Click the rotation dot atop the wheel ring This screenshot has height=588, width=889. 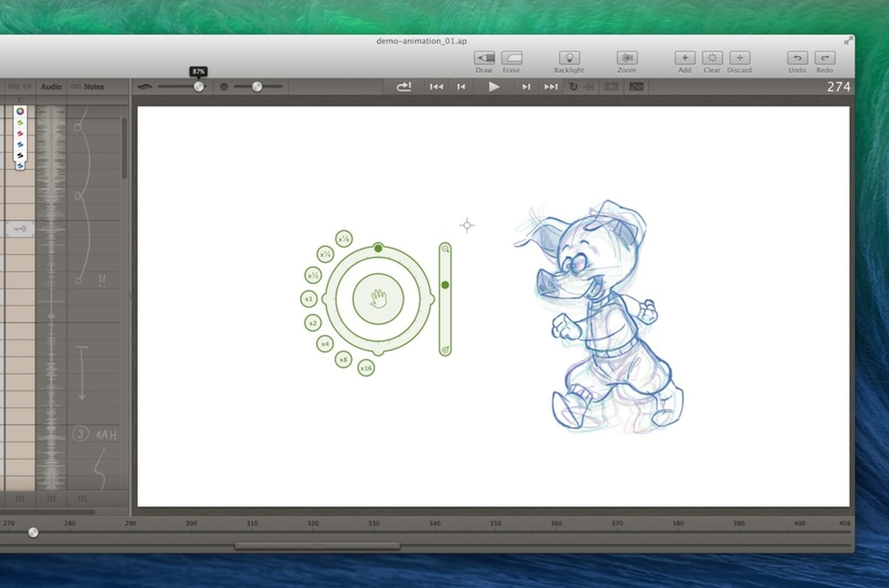(x=378, y=248)
